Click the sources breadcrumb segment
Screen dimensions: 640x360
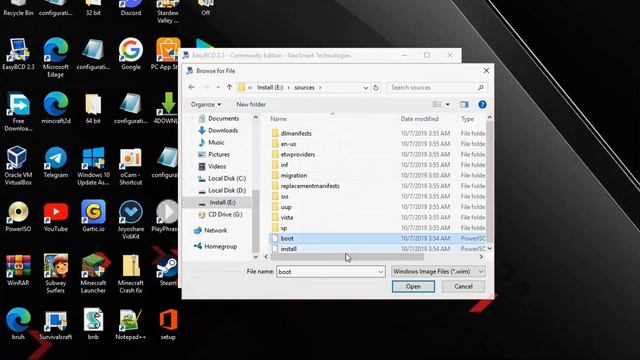(x=304, y=87)
